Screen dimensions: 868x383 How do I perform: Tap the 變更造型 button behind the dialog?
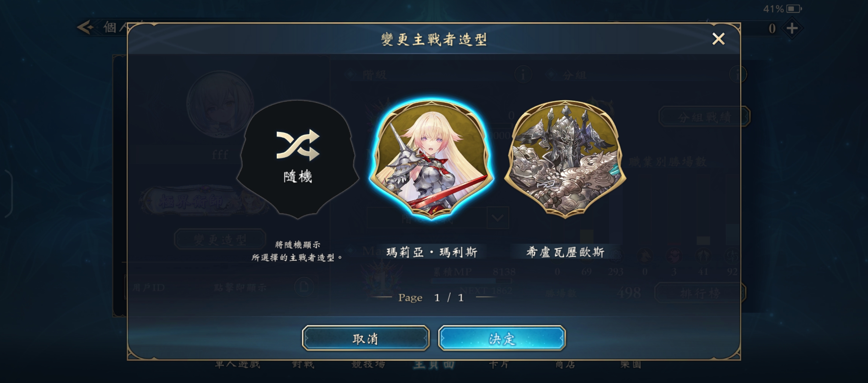(x=220, y=239)
